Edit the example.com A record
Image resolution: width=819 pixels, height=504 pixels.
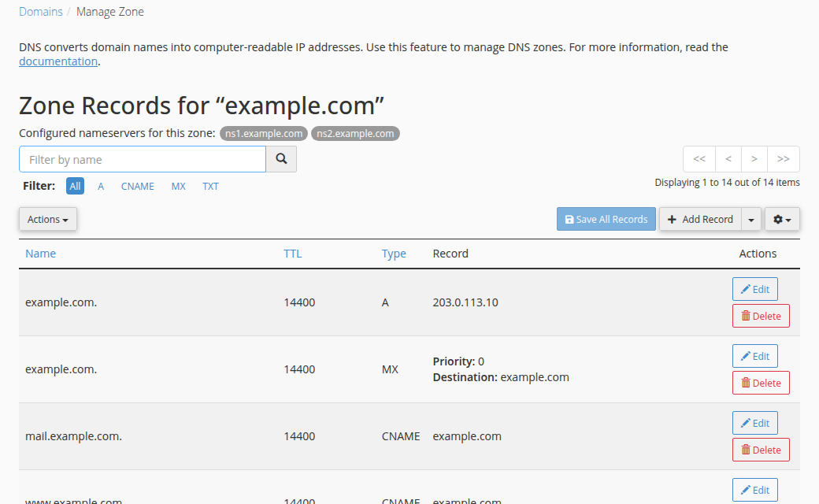point(754,289)
